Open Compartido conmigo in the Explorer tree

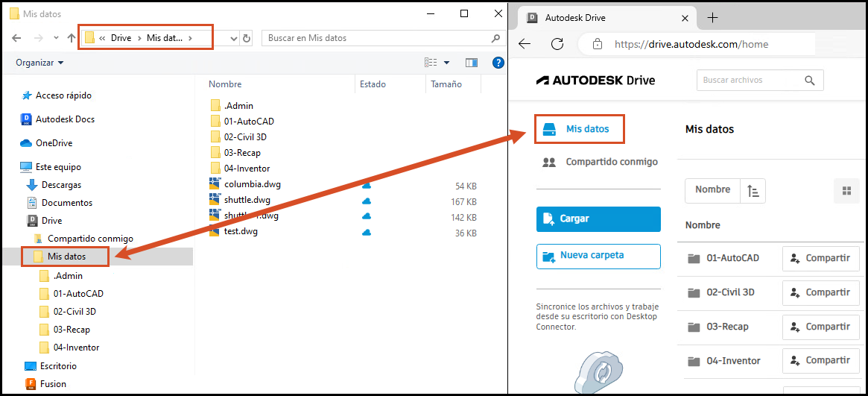point(83,238)
